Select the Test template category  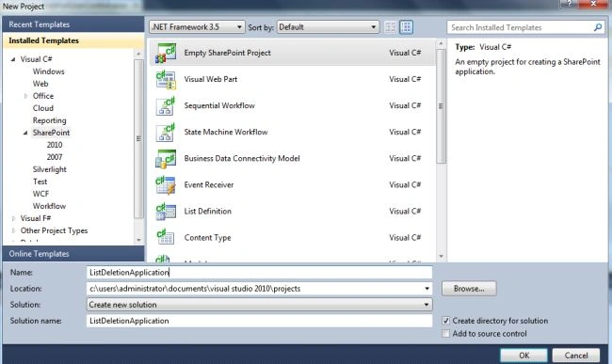(x=40, y=182)
